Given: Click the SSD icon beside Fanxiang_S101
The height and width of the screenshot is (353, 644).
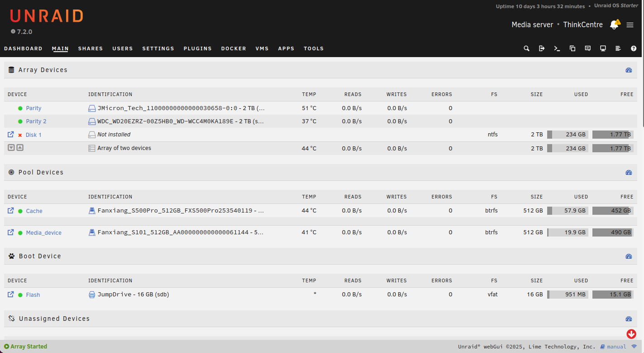Looking at the screenshot, I should (92, 232).
